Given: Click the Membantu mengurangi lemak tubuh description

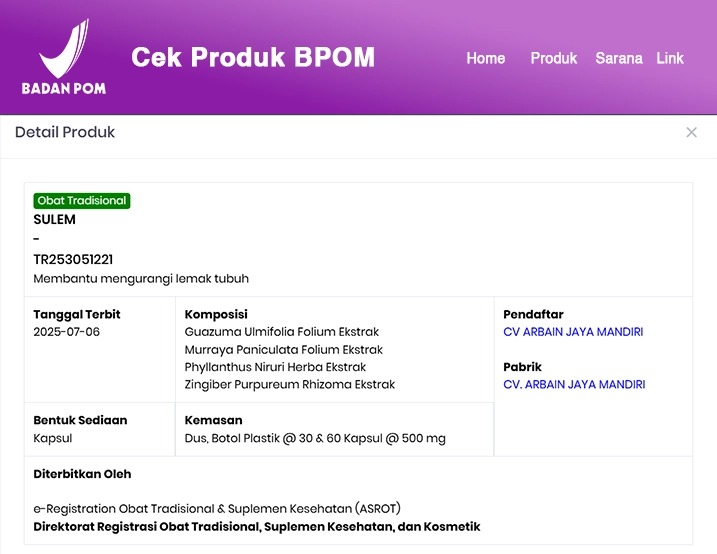Looking at the screenshot, I should pyautogui.click(x=141, y=279).
